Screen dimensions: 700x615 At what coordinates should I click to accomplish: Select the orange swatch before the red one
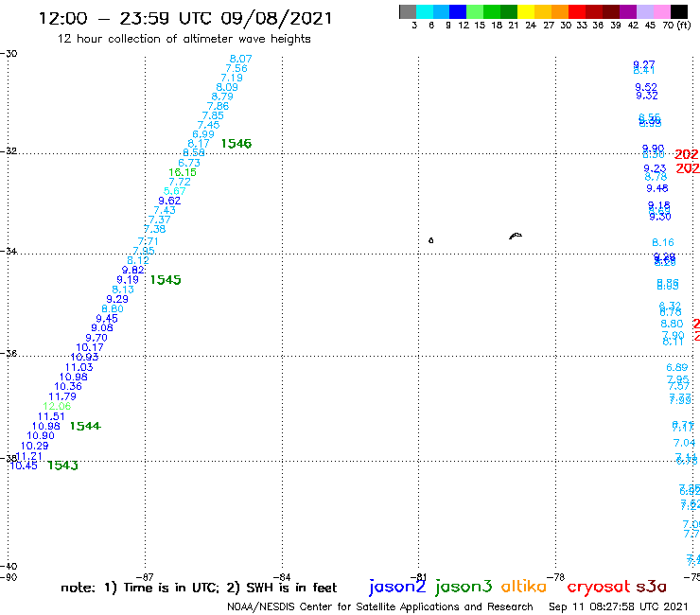pyautogui.click(x=560, y=11)
